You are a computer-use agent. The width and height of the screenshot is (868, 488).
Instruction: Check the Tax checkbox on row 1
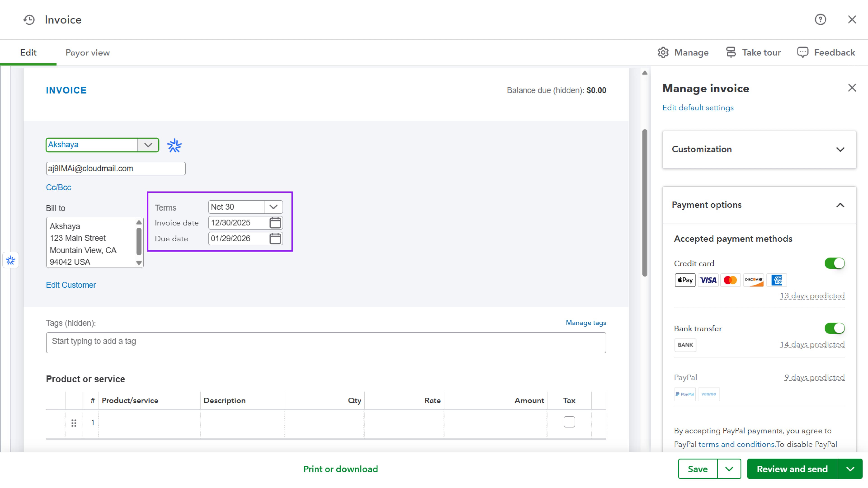point(569,422)
